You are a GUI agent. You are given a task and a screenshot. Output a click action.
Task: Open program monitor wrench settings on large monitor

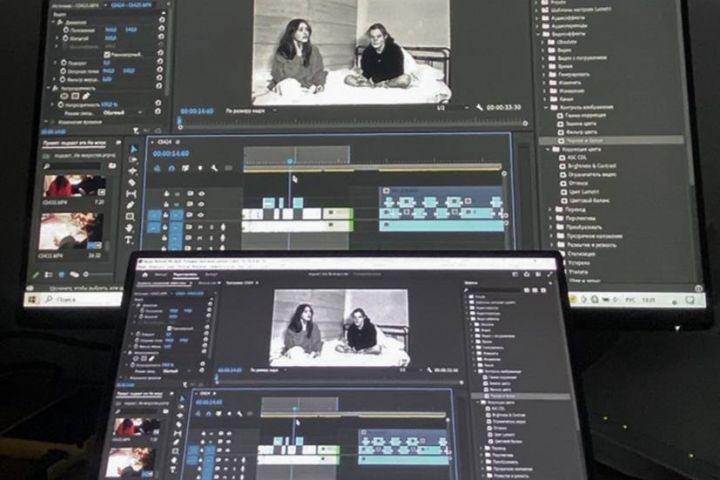coord(479,107)
